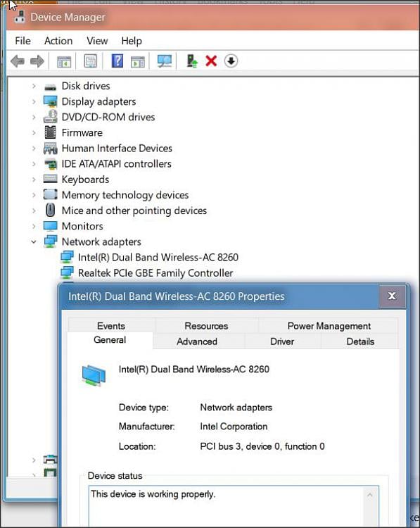Image resolution: width=420 pixels, height=528 pixels.
Task: Open the File menu
Action: tap(23, 41)
